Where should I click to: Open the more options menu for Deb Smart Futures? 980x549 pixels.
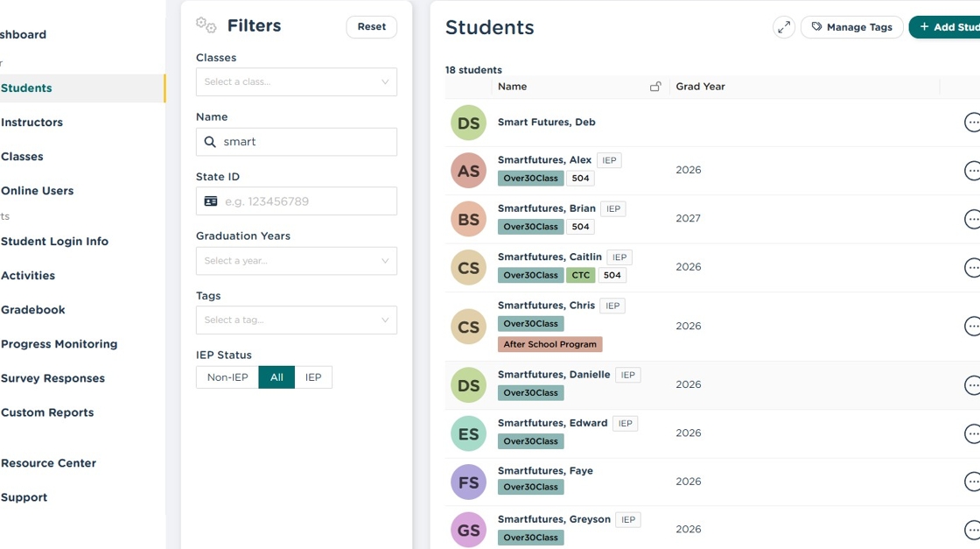tap(972, 123)
